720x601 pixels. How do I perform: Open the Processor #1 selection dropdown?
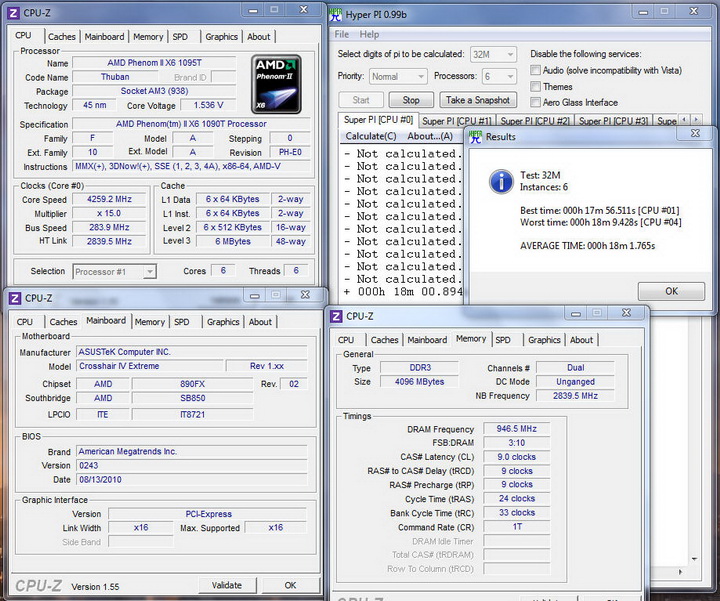[114, 272]
